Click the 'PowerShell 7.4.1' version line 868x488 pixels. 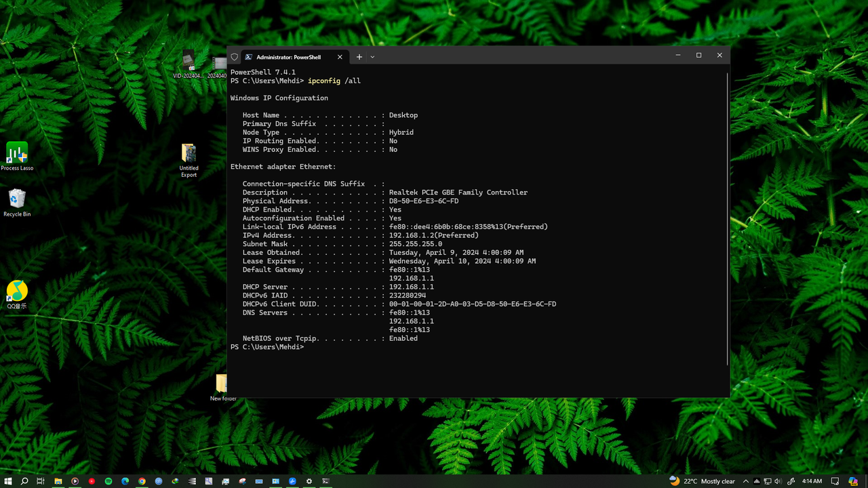pos(263,72)
